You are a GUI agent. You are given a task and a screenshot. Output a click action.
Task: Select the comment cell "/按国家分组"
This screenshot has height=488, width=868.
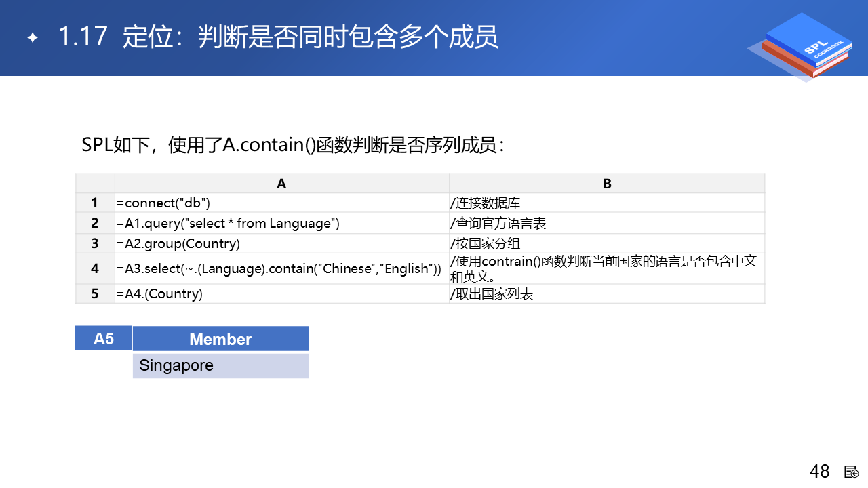(607, 243)
